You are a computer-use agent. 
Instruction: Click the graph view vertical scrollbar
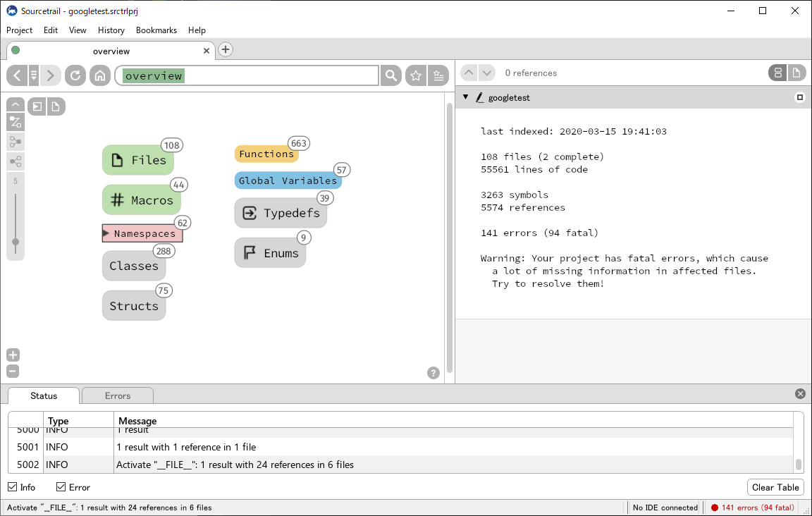[450, 238]
